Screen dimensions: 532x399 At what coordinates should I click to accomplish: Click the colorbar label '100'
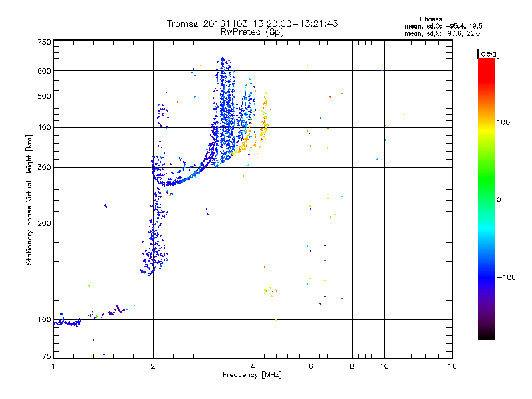pos(503,122)
